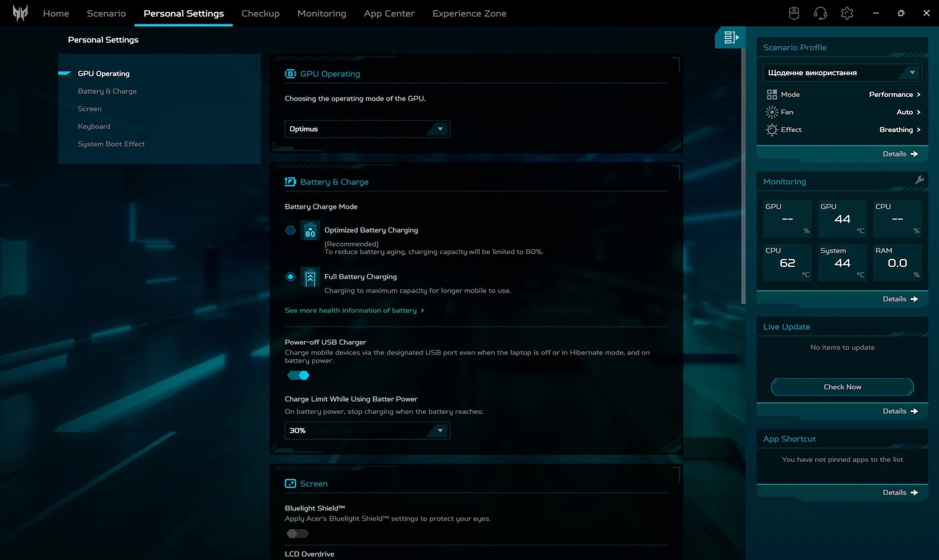Click the 'No items to update' text

pyautogui.click(x=842, y=347)
